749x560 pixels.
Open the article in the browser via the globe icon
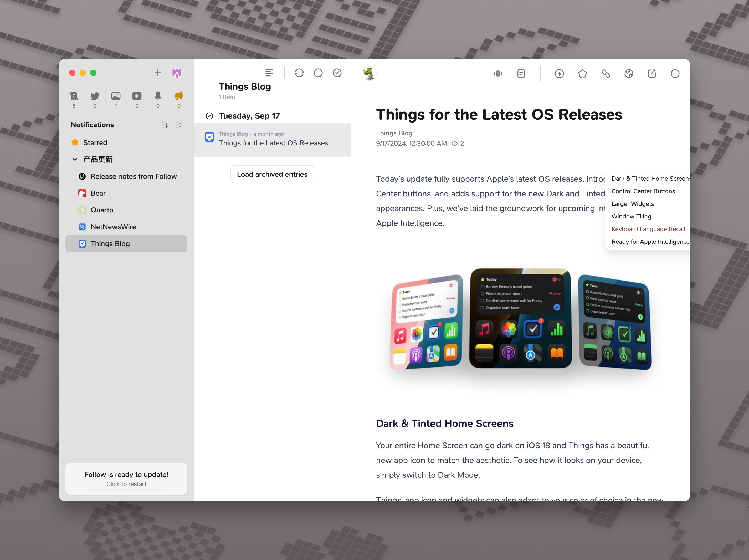(629, 74)
